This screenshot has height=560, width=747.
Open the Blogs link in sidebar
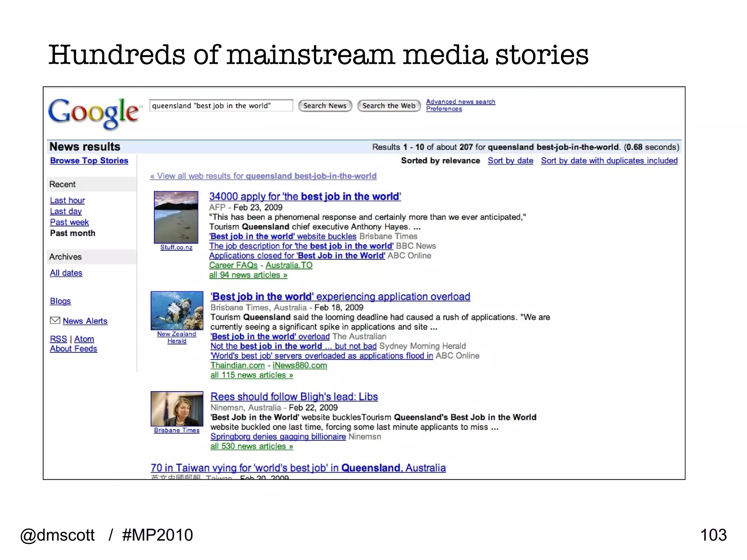point(61,301)
